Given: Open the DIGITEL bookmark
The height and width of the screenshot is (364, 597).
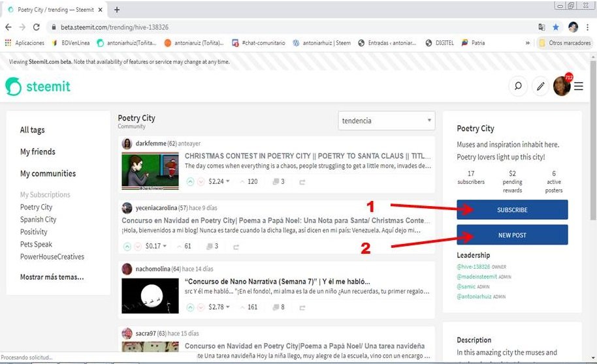Looking at the screenshot, I should [440, 43].
